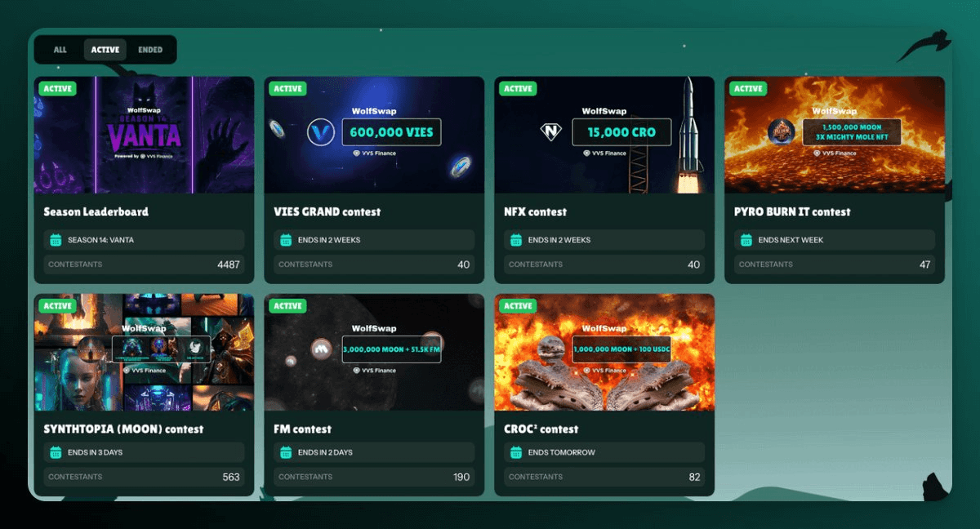
Task: Click calendar icon in VIES GRAND card
Action: [x=286, y=240]
